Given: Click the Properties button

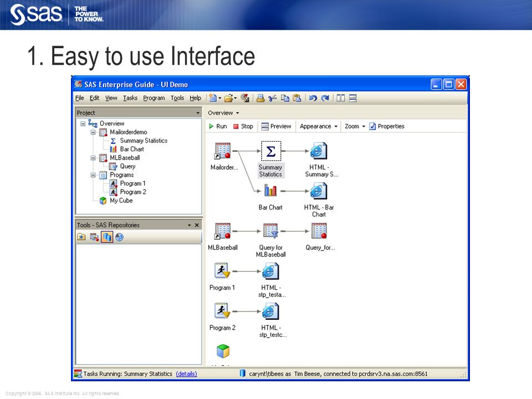Looking at the screenshot, I should tap(387, 126).
